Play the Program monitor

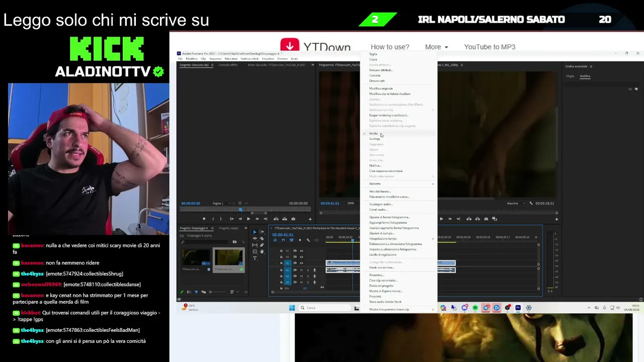441,219
